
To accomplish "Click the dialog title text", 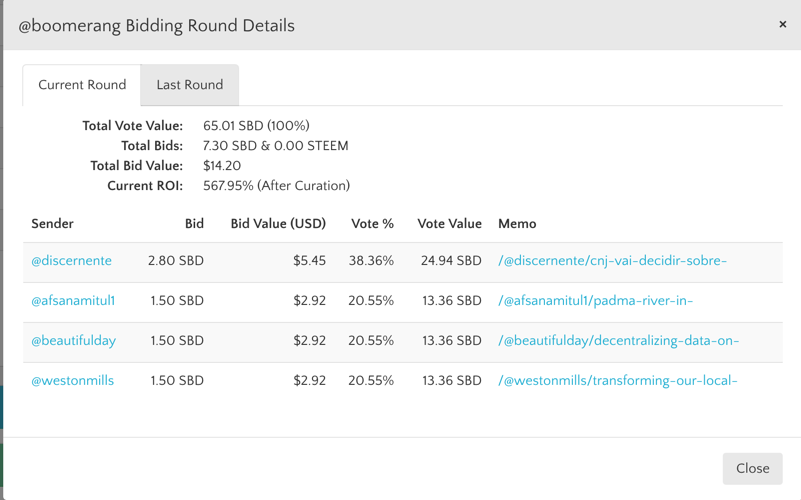I will 157,26.
